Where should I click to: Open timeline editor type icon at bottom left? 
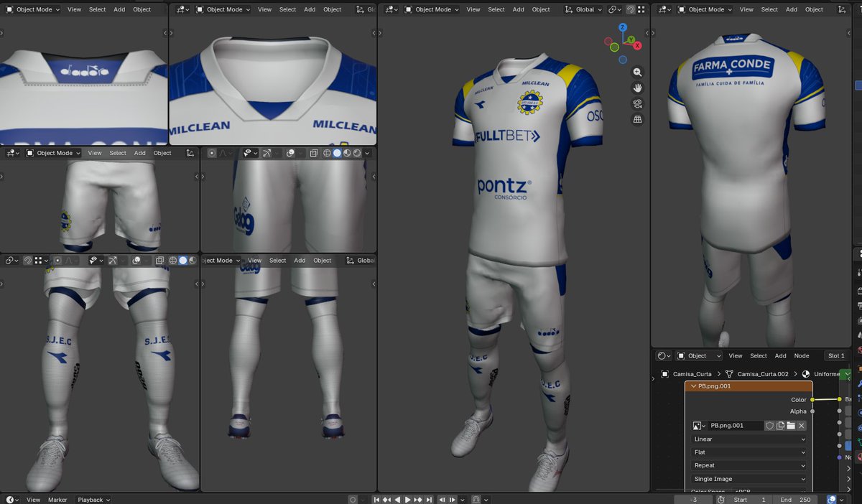point(11,500)
